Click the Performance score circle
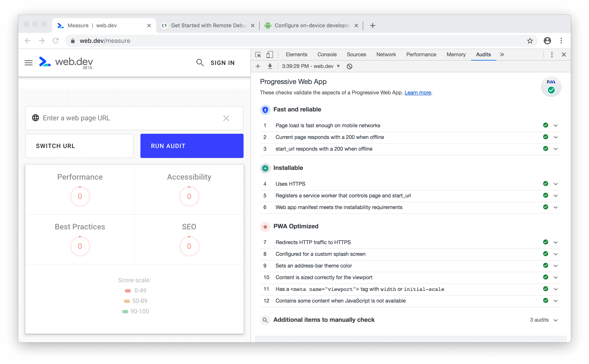This screenshot has height=364, width=589. (x=80, y=196)
